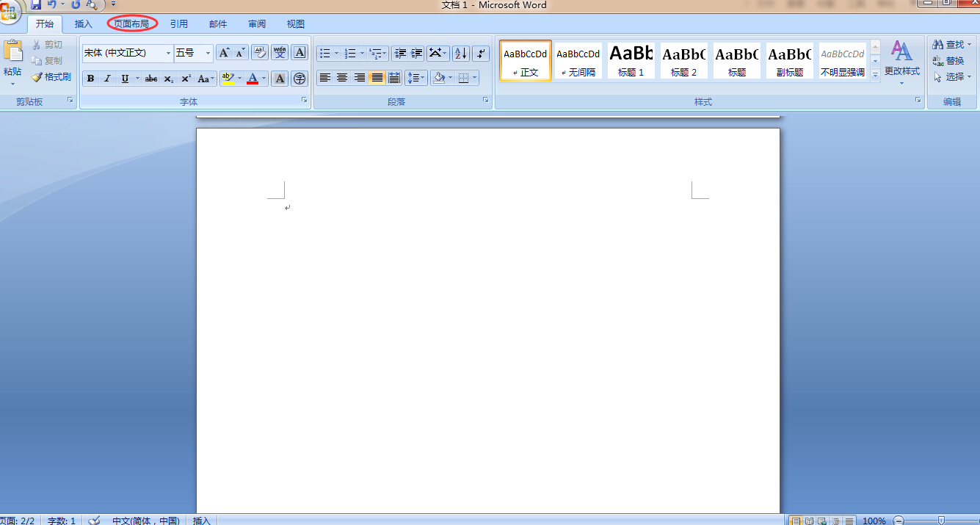Open the borders dropdown

pos(474,78)
